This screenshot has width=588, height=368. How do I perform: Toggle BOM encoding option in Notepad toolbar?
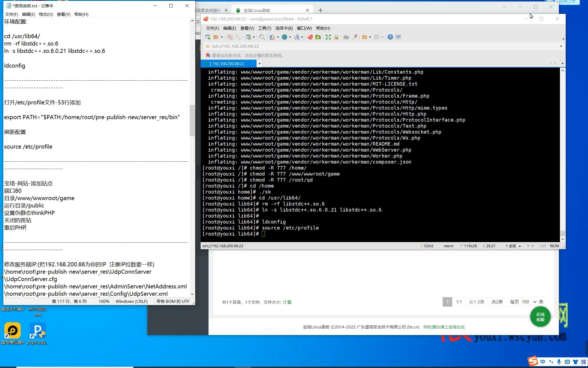tap(172, 301)
